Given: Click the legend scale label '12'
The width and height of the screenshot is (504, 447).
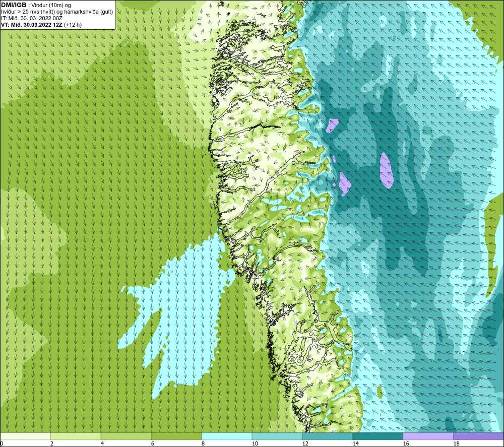Looking at the screenshot, I should 305,443.
